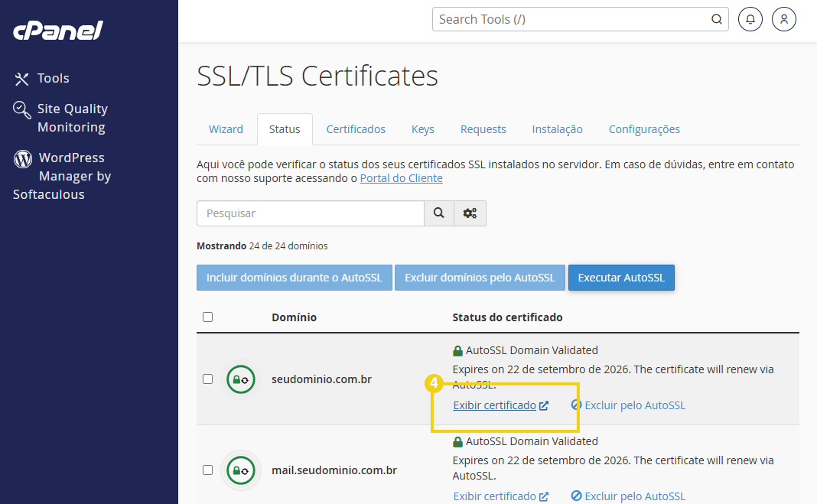This screenshot has width=817, height=504.
Task: Click Excluir domínios pelo AutoSSL button
Action: 480,278
